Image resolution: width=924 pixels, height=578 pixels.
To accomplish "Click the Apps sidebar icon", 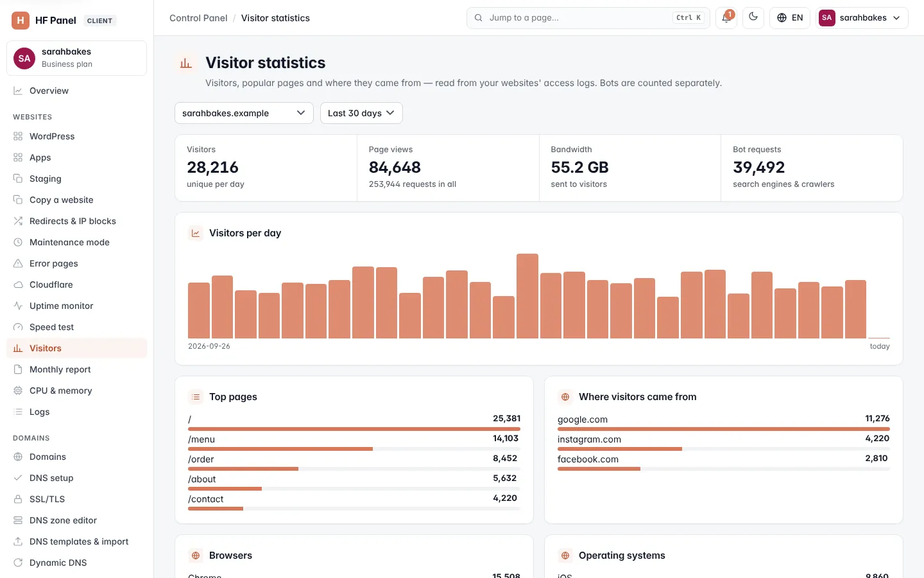I will point(18,157).
